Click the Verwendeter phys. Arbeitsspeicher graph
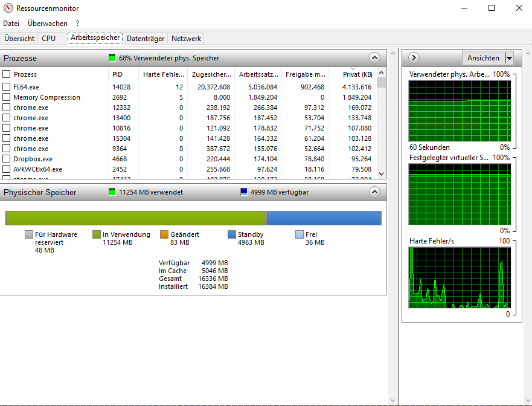The image size is (532, 406). click(x=460, y=111)
